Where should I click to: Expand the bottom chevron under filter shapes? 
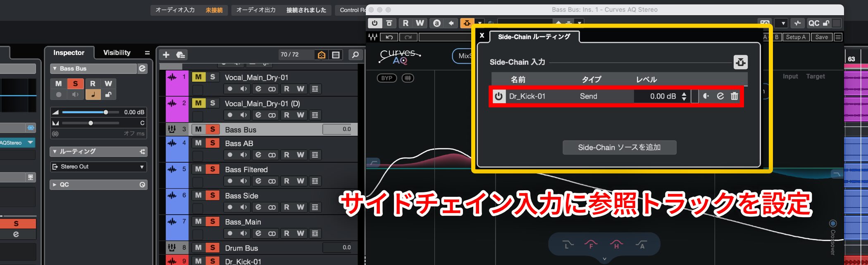pos(604,259)
